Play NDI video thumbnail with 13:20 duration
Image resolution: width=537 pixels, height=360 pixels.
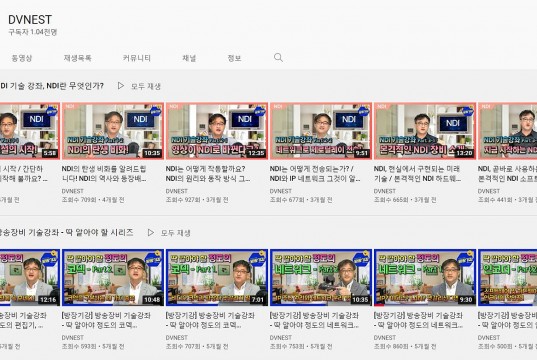click(x=425, y=131)
